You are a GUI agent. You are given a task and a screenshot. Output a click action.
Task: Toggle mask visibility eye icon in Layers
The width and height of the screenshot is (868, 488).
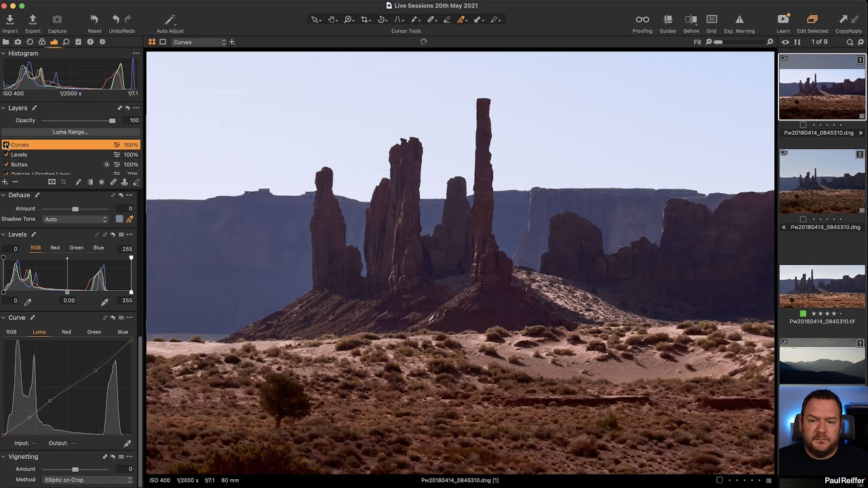52,182
